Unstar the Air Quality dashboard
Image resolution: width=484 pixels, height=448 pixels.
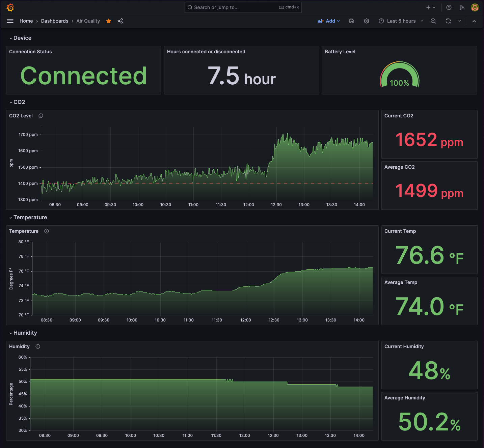coord(109,21)
